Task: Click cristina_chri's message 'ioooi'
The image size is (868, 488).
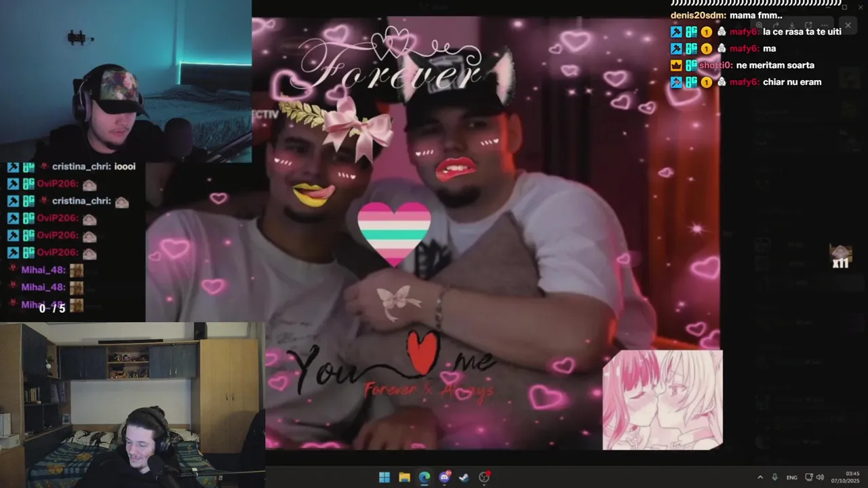Action: point(125,167)
